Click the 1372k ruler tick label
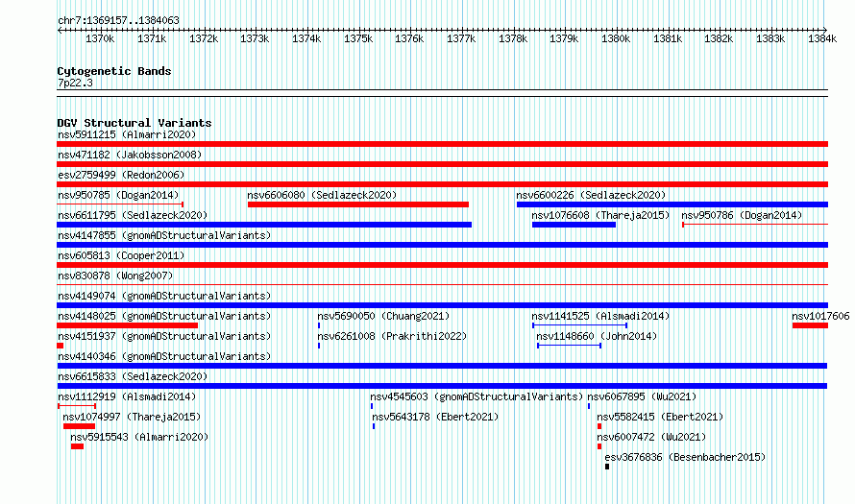855x504 pixels. [x=204, y=38]
